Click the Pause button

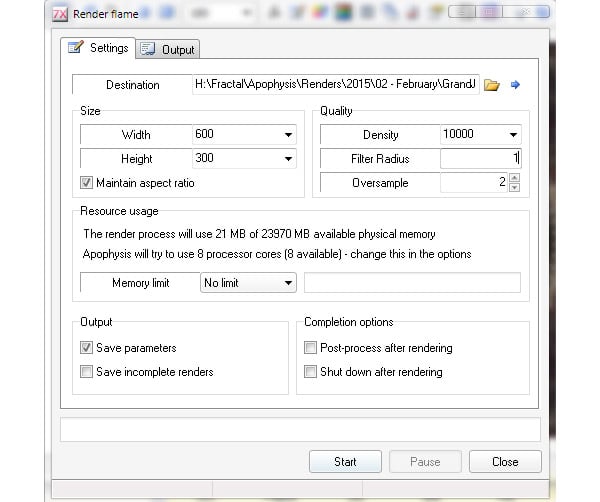coord(425,461)
